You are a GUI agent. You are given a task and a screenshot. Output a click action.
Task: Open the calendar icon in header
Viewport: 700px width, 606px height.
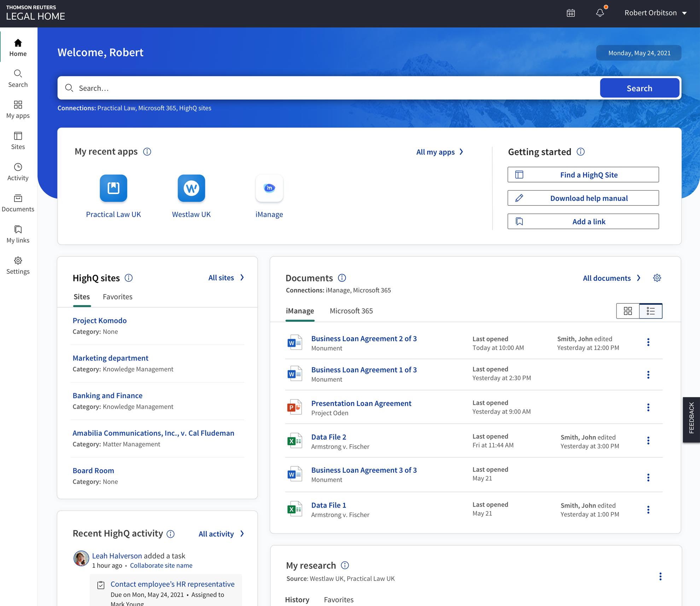pos(571,13)
